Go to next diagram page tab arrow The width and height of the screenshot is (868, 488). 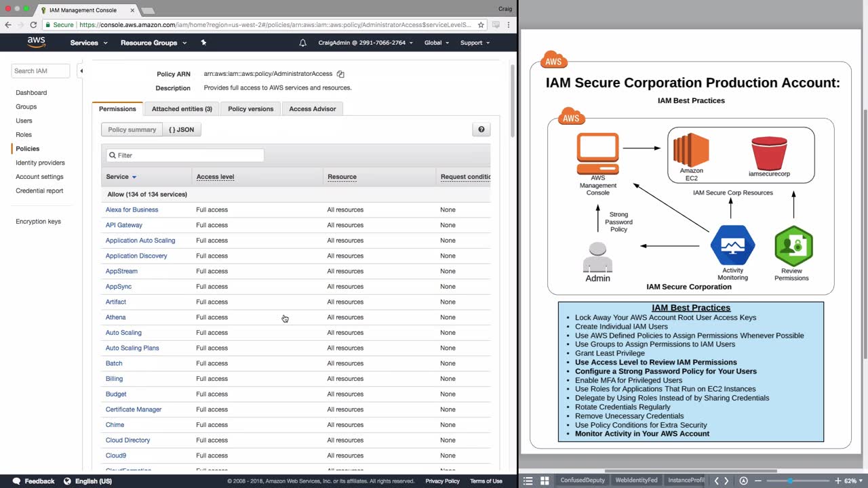726,481
